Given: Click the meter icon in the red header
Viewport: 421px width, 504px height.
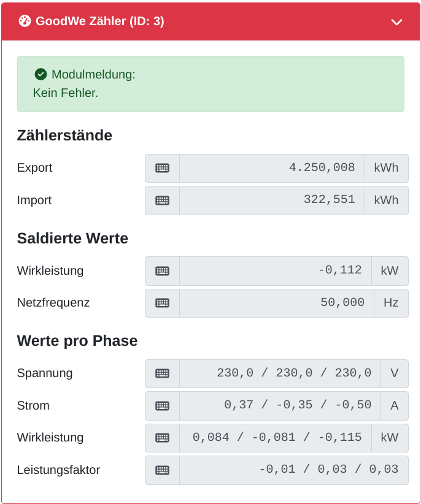Looking at the screenshot, I should coord(25,21).
